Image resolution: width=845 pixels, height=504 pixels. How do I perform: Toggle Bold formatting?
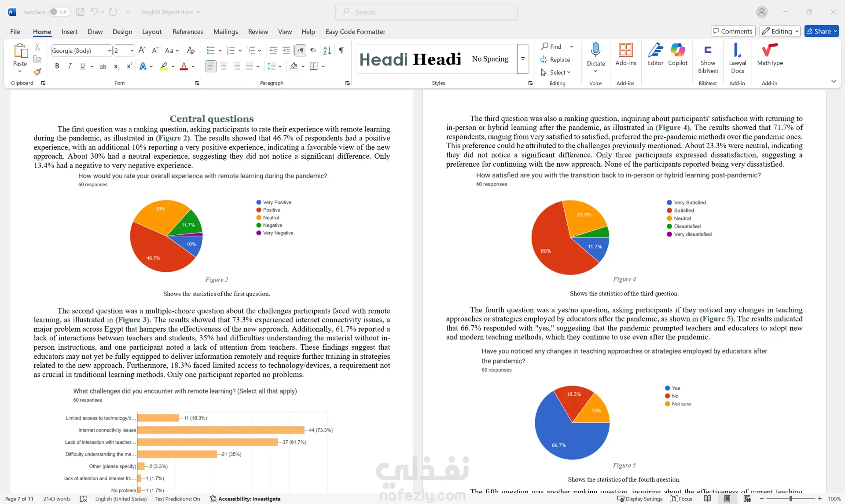tap(57, 66)
